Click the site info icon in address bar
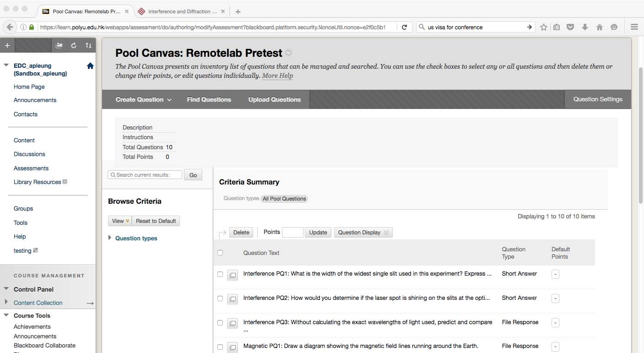644x353 pixels. (23, 27)
